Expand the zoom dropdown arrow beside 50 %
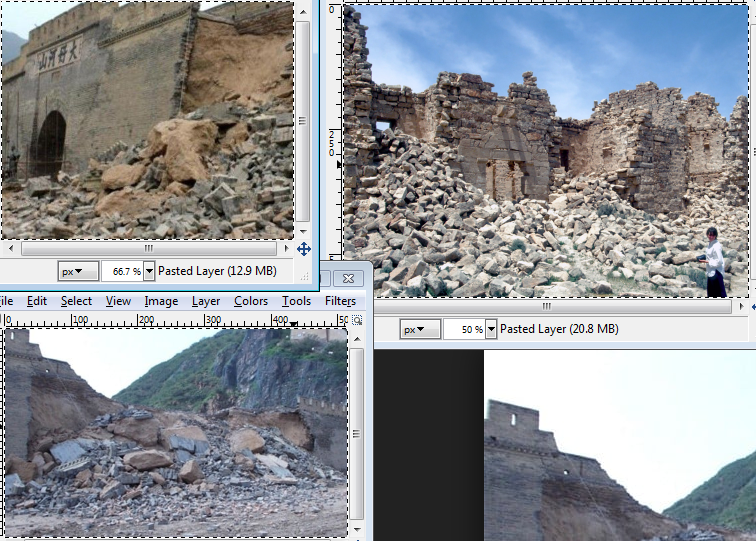756x541 pixels. point(491,329)
